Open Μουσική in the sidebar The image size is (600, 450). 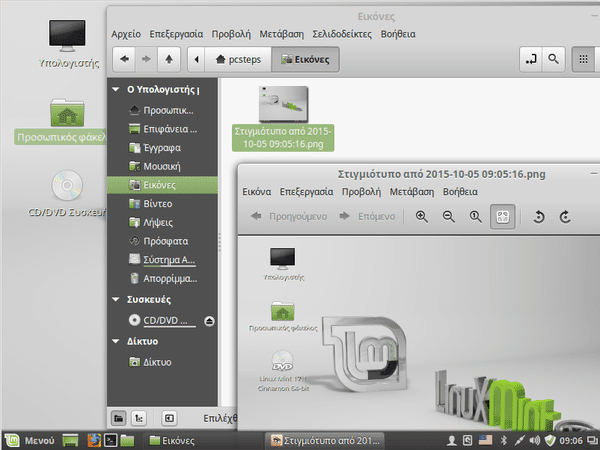pyautogui.click(x=162, y=166)
